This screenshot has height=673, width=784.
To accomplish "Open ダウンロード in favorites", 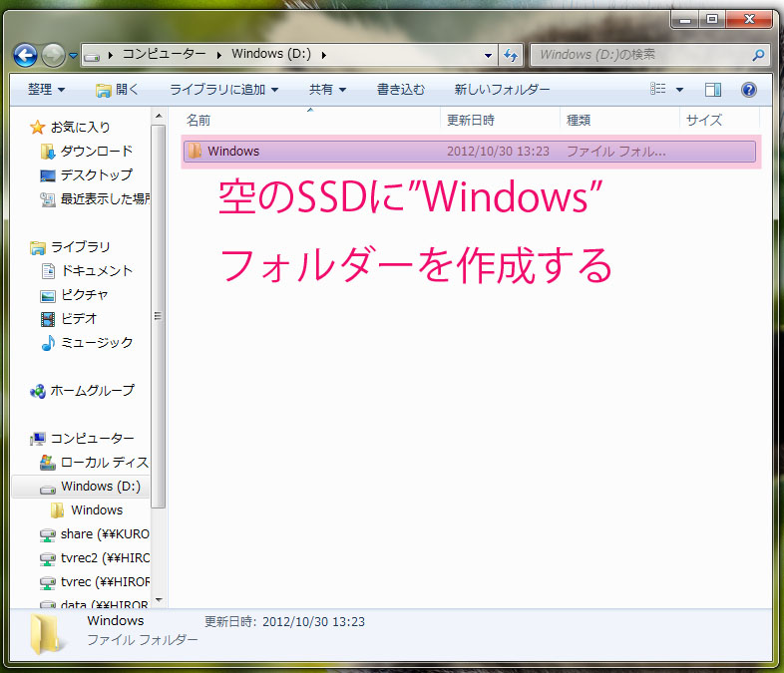I will click(x=97, y=151).
